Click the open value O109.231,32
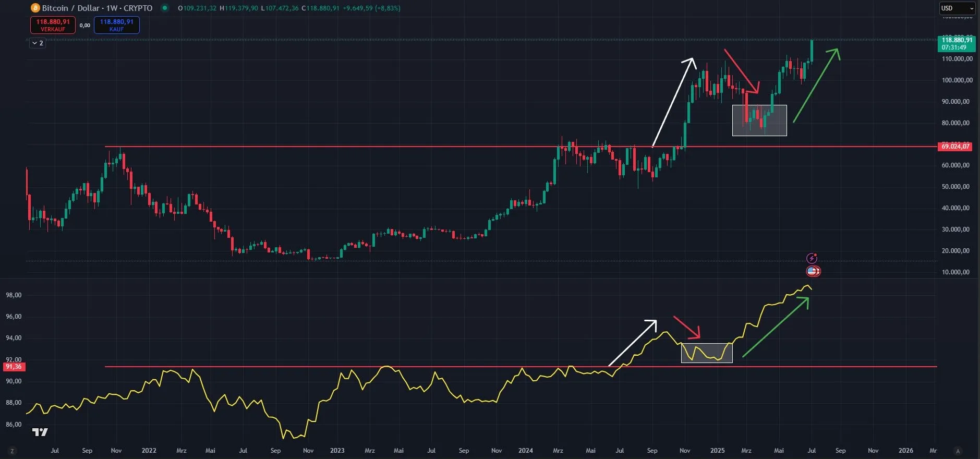980x459 pixels. (x=197, y=8)
